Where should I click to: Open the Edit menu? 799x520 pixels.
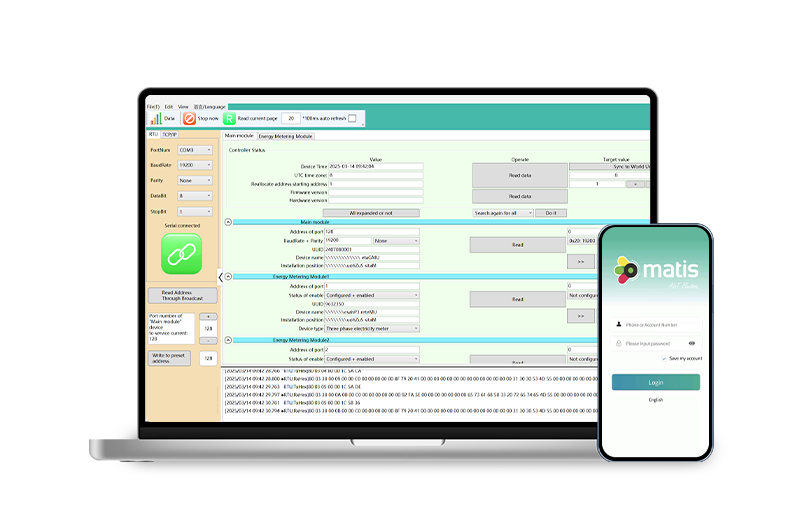click(169, 106)
